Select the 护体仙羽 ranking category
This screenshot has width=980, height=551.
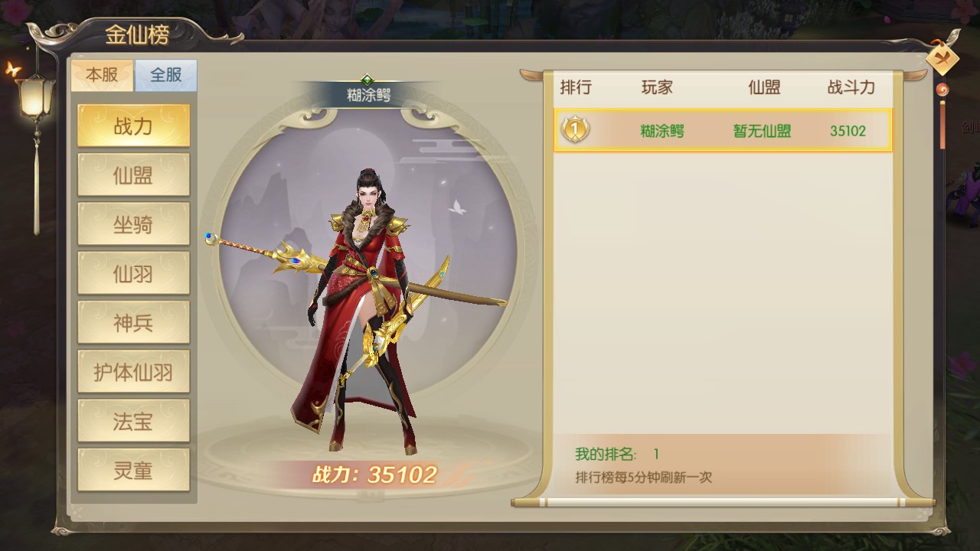pyautogui.click(x=133, y=372)
